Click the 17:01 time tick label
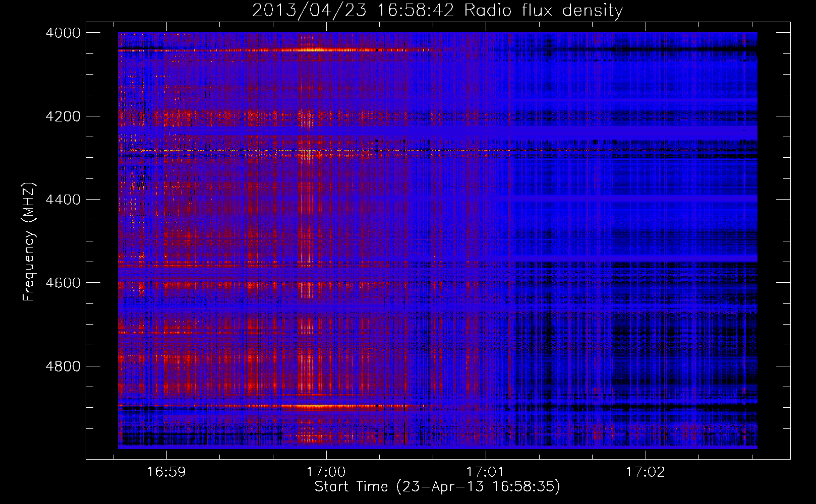816x504 pixels. tap(486, 472)
